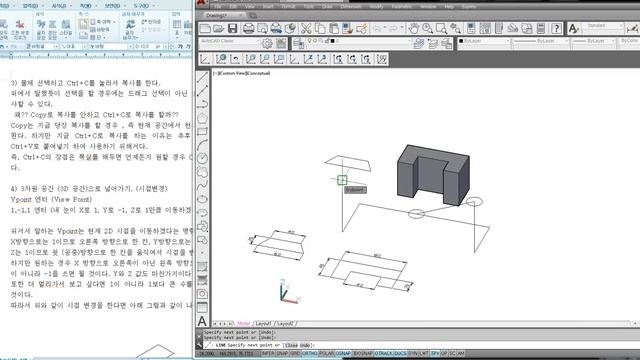The image size is (640, 360).
Task: Switch to the Layout1 tab
Action: (x=263, y=324)
